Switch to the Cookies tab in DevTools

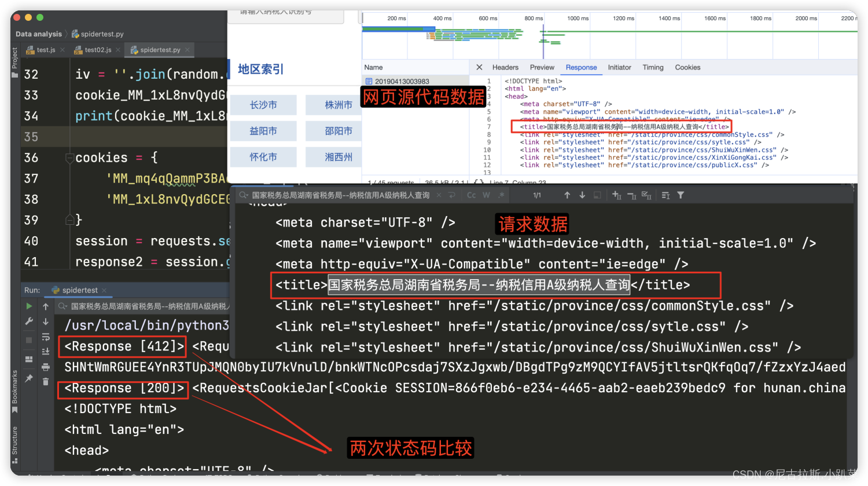[687, 67]
